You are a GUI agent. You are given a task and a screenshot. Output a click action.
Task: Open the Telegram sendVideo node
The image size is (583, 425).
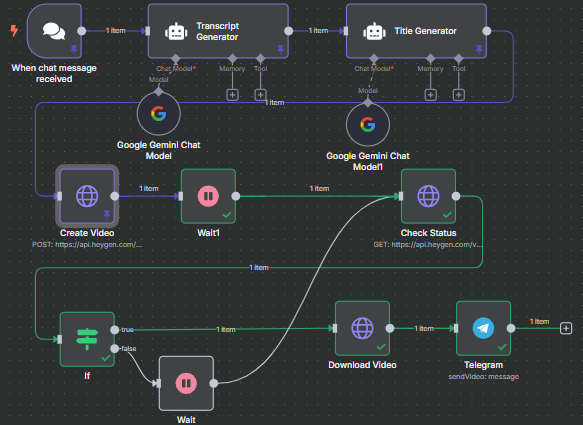pyautogui.click(x=483, y=328)
